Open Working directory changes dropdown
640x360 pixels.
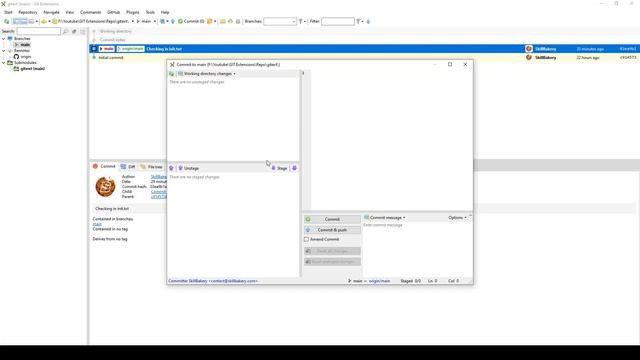point(207,74)
